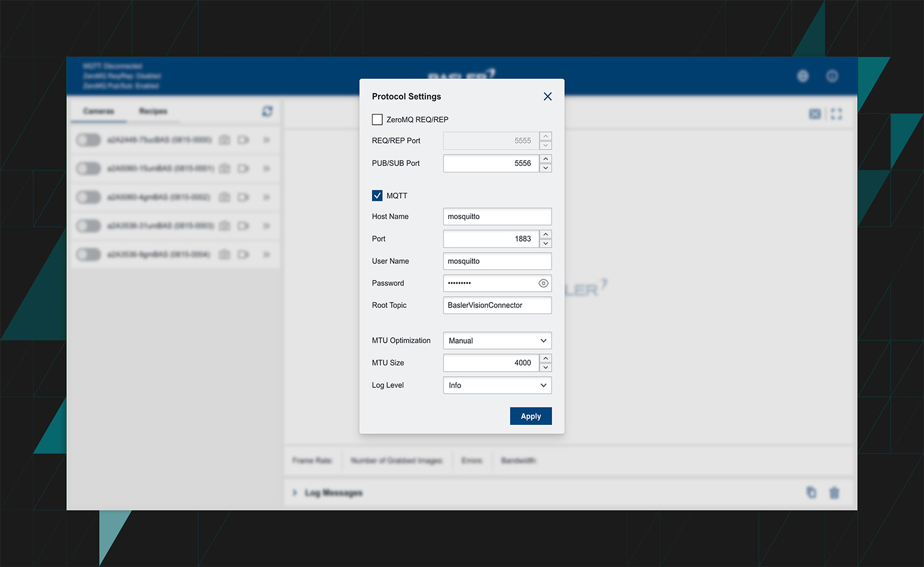Image resolution: width=924 pixels, height=567 pixels.
Task: Switch to the Recipes tab
Action: 154,112
